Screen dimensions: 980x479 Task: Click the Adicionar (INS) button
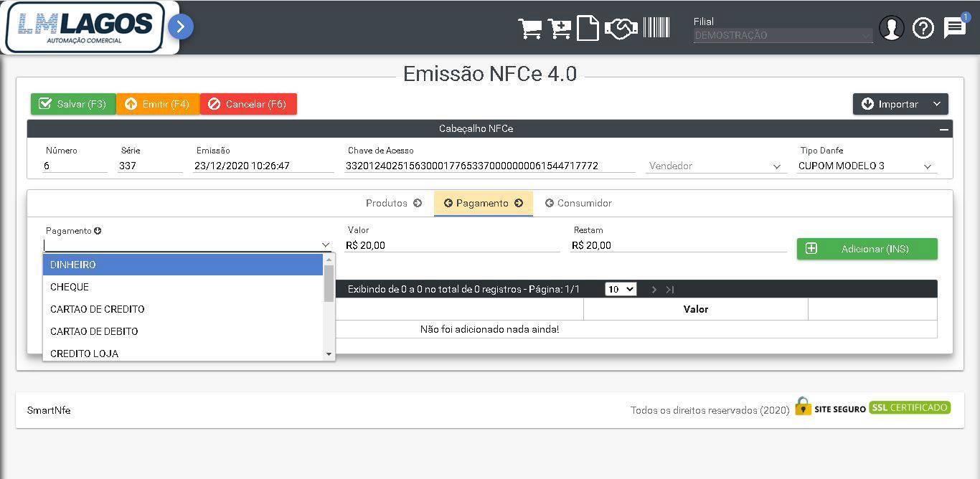point(867,249)
